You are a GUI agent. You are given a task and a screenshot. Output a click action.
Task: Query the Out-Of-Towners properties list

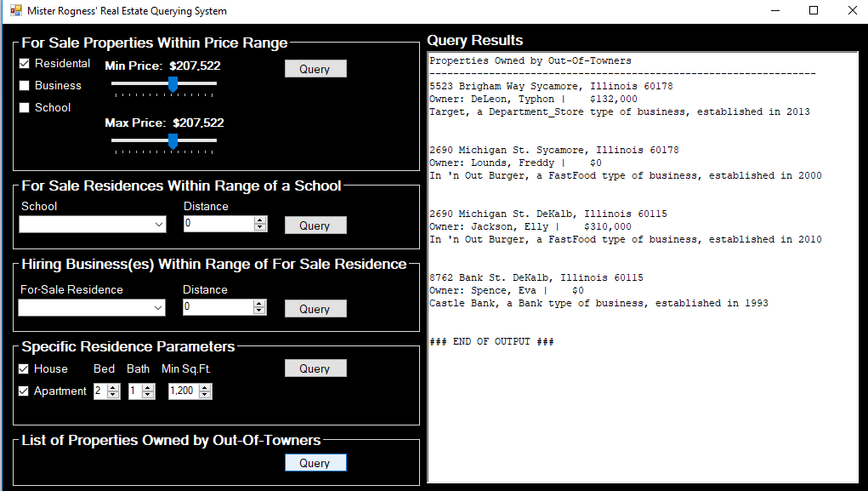pyautogui.click(x=315, y=463)
